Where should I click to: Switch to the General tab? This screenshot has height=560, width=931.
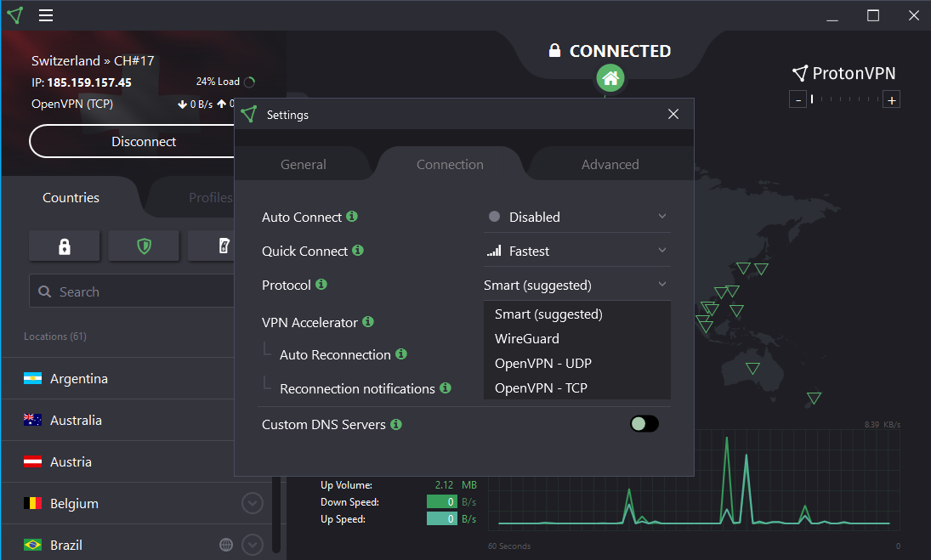click(x=303, y=164)
